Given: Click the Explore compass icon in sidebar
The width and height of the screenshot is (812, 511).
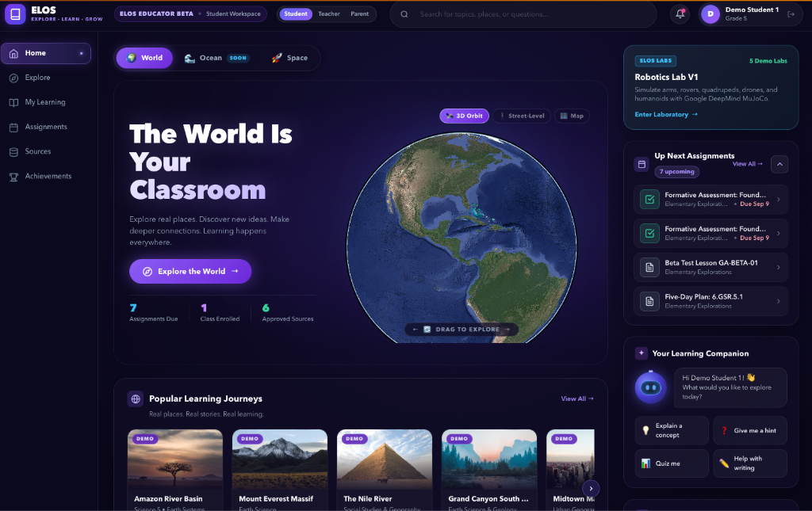Looking at the screenshot, I should tap(14, 78).
